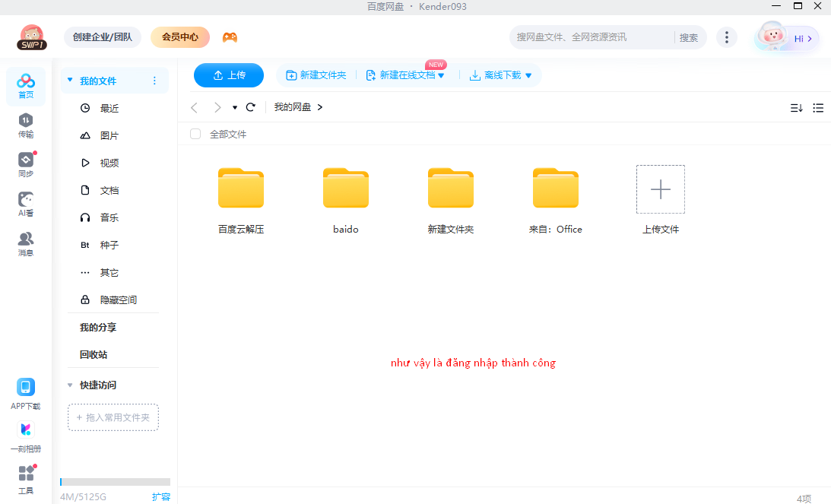The width and height of the screenshot is (831, 504).
Task: Collapse the 我的文件 tree section
Action: tap(70, 81)
